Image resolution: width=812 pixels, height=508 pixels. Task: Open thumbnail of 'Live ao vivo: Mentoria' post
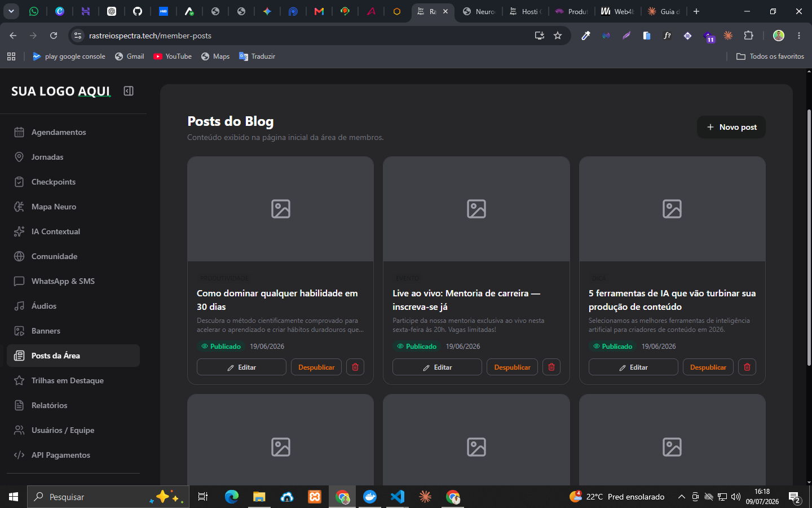coord(476,209)
